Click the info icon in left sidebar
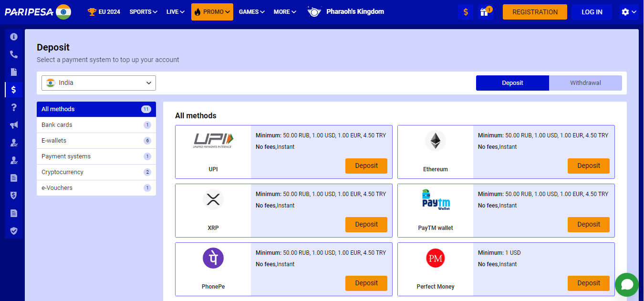The width and height of the screenshot is (644, 301). tap(14, 37)
